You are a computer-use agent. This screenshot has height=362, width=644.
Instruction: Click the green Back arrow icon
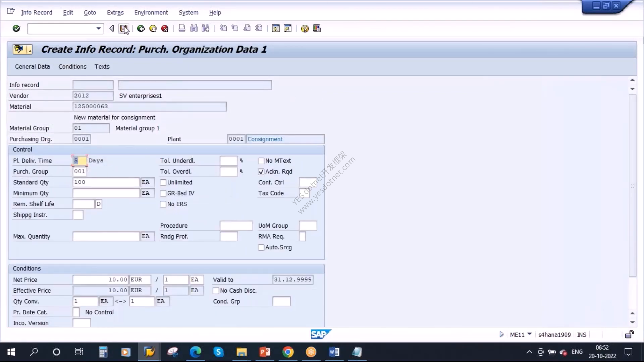point(141,28)
